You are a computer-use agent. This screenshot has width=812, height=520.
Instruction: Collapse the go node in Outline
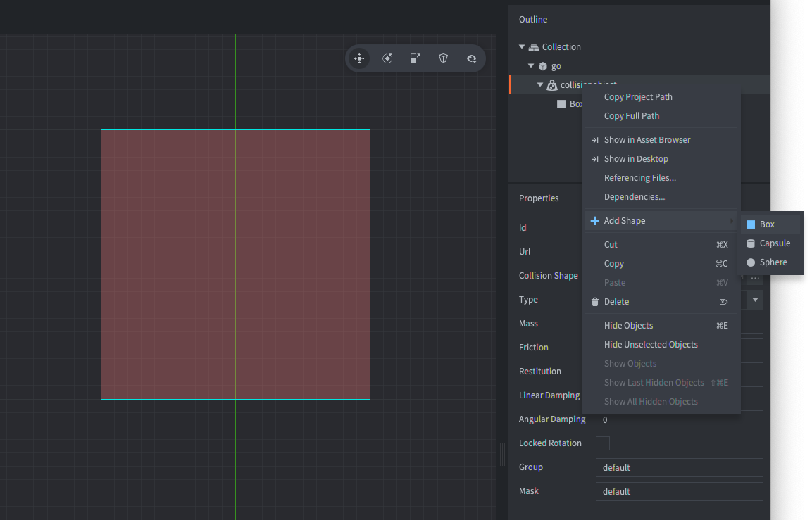(x=531, y=65)
